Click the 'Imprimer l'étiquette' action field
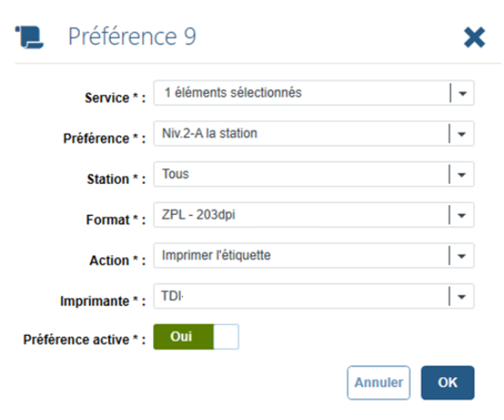 pos(313,255)
